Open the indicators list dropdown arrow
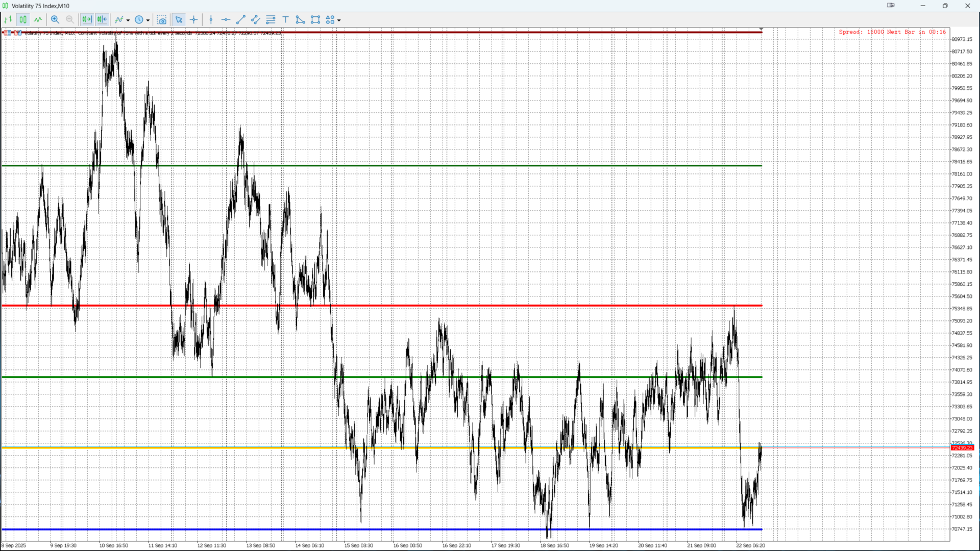The height and width of the screenshot is (551, 980). [x=128, y=20]
